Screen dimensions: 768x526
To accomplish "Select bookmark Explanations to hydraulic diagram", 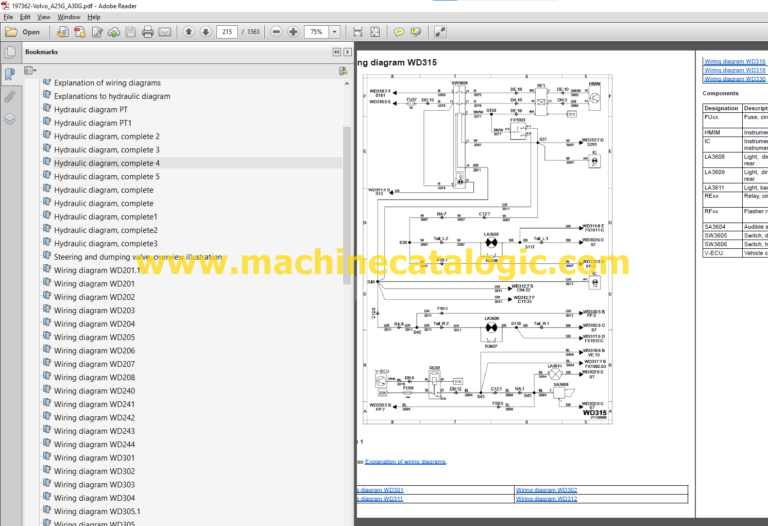I will (x=112, y=96).
